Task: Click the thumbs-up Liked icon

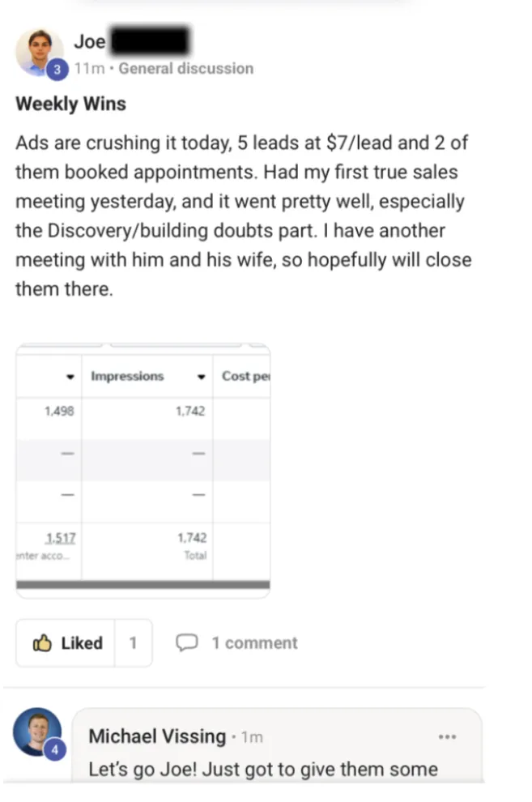Action: [42, 643]
